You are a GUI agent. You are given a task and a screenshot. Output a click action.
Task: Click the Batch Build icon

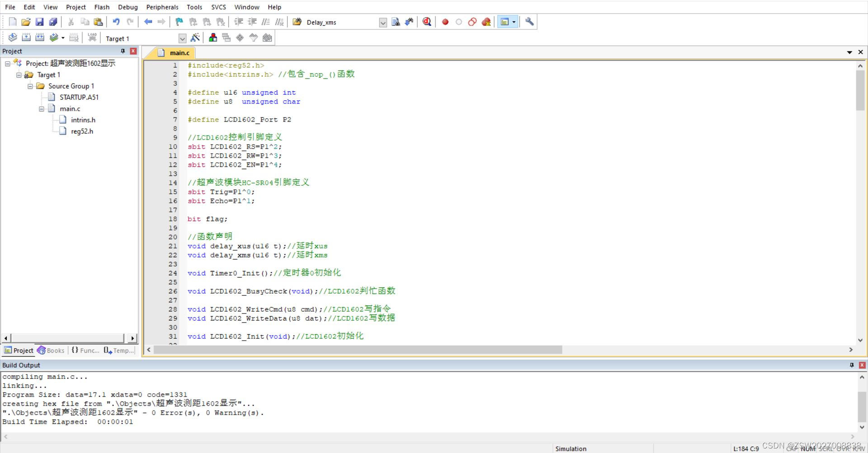[54, 37]
